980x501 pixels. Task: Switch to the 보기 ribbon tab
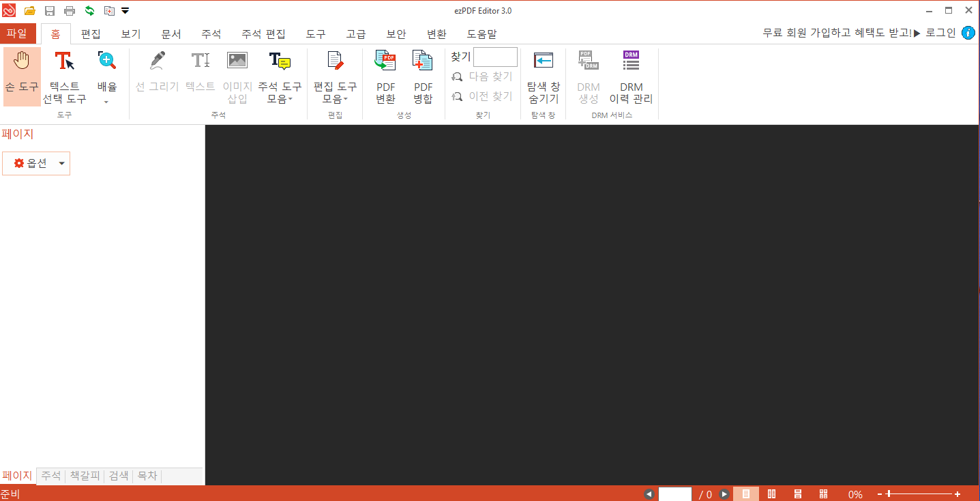pos(131,33)
